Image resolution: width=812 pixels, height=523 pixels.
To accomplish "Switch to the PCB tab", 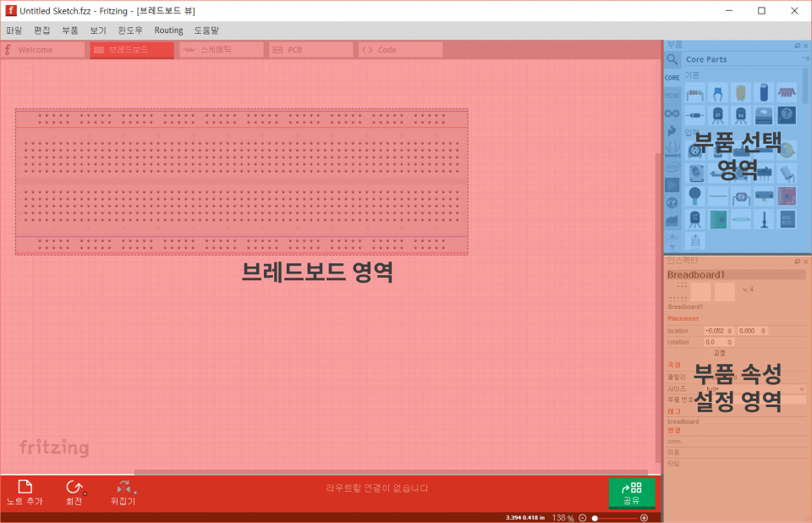I will pos(310,50).
